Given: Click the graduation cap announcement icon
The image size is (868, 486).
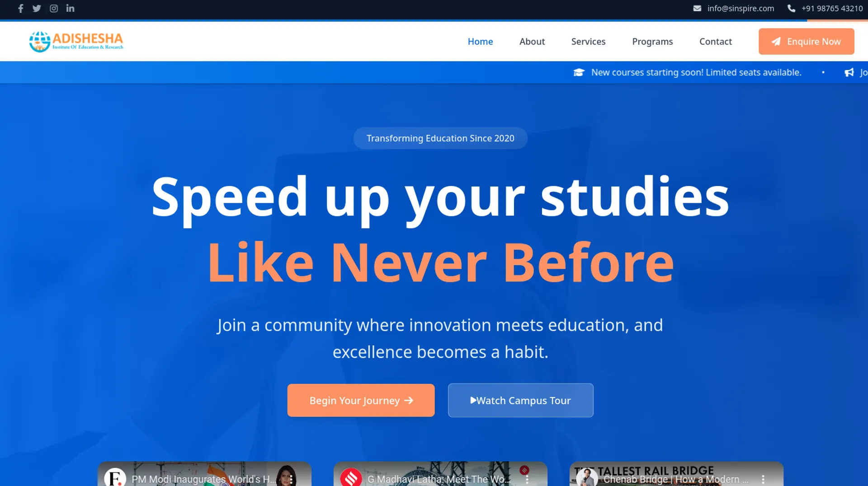Looking at the screenshot, I should click(x=579, y=72).
